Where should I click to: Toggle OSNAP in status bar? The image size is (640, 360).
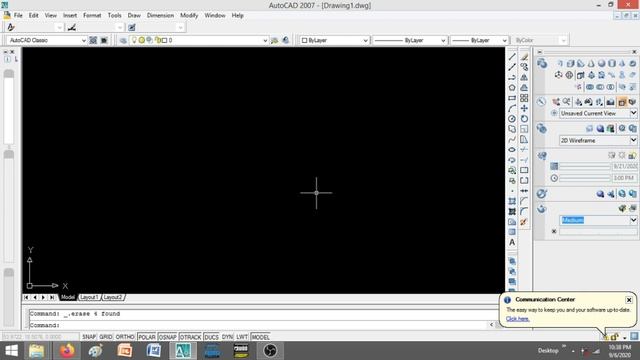[168, 337]
